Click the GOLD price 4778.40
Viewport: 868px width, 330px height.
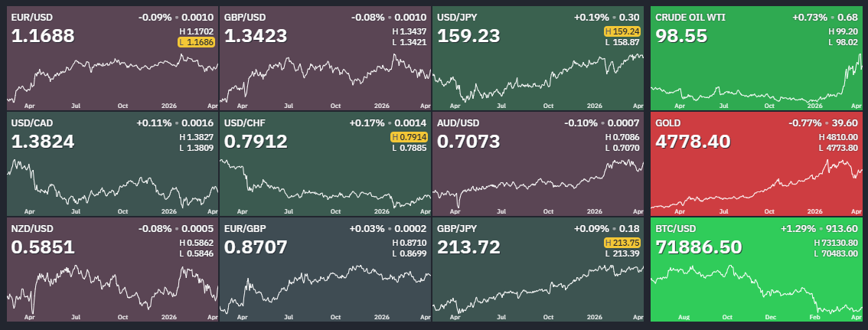coord(693,142)
